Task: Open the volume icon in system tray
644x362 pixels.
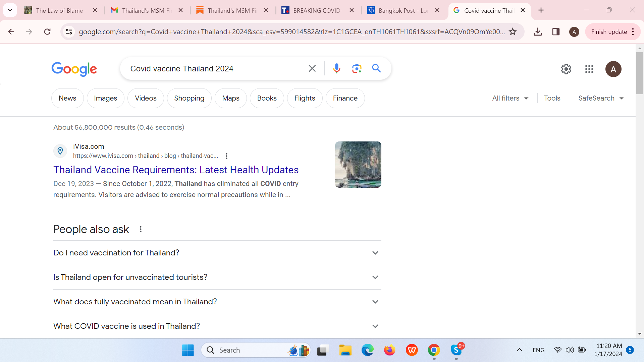Action: [570, 350]
